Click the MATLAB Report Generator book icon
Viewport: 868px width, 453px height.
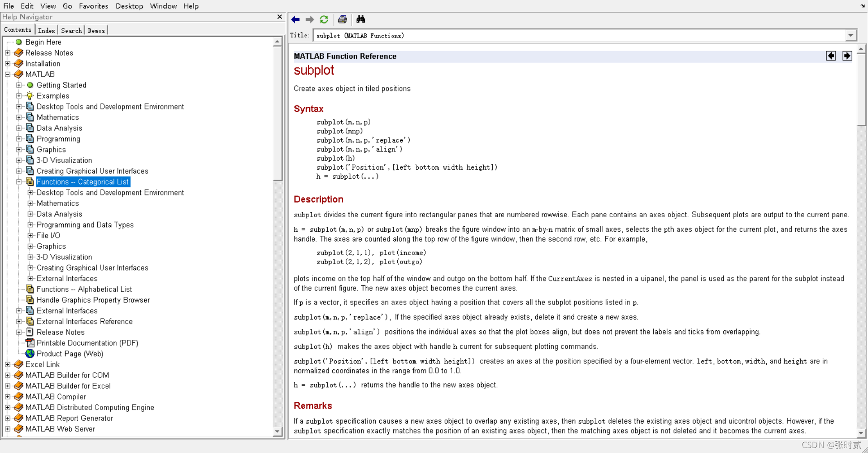tap(19, 418)
